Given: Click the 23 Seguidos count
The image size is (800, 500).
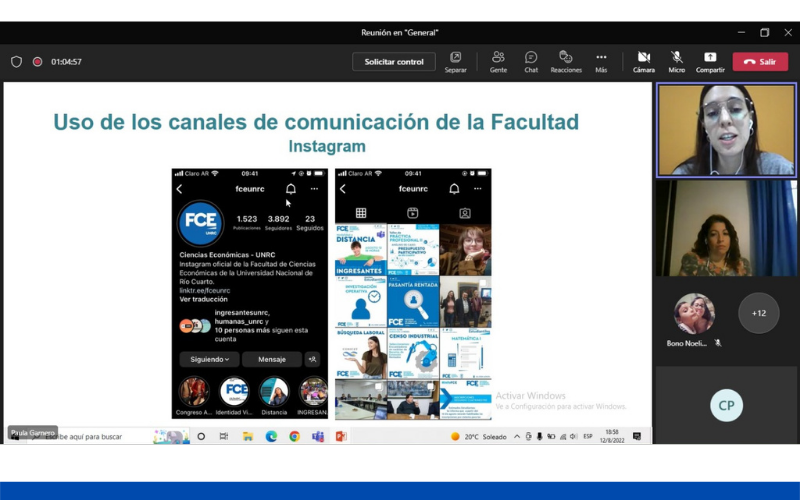Looking at the screenshot, I should click(310, 222).
